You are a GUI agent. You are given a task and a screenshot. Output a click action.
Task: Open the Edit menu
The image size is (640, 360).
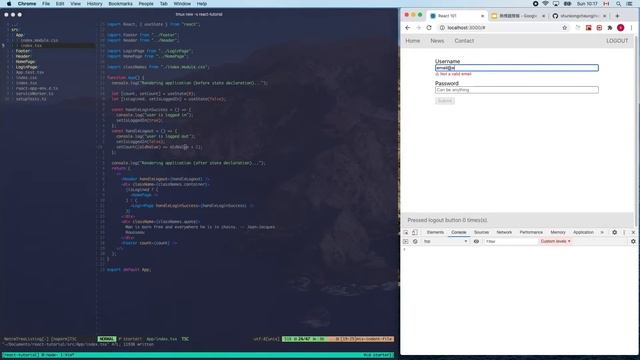tap(60, 4)
